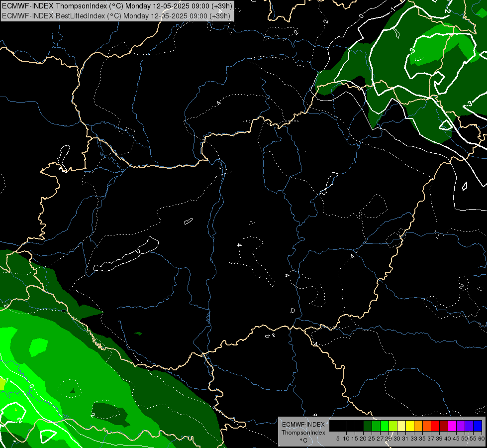Pick the lime 29–30 legend swatch
This screenshot has height=448, width=487.
(393, 426)
